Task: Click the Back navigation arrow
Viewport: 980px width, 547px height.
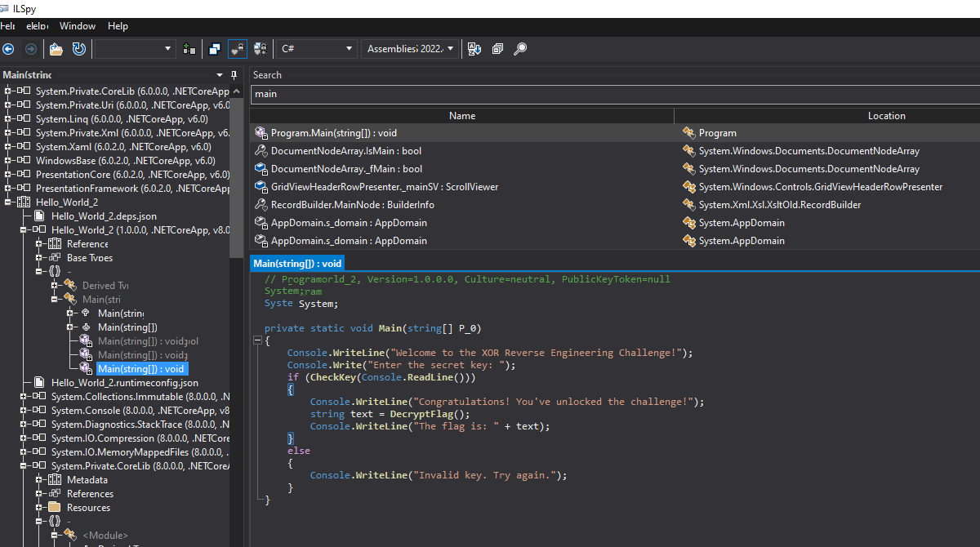Action: pyautogui.click(x=9, y=49)
